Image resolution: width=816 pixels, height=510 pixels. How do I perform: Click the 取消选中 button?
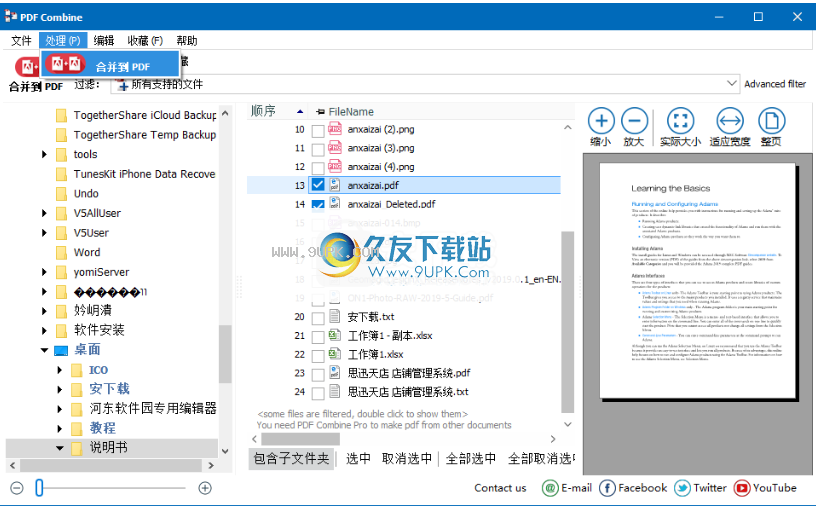pyautogui.click(x=407, y=458)
